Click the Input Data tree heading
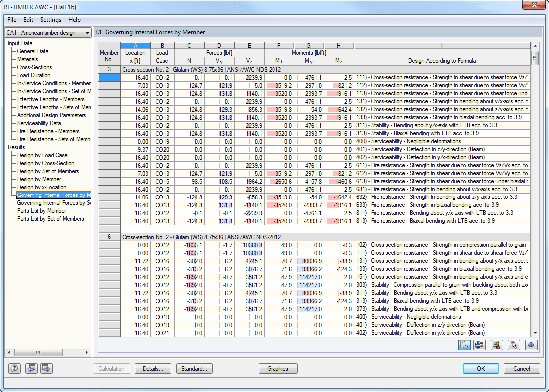549x392 pixels. click(20, 44)
